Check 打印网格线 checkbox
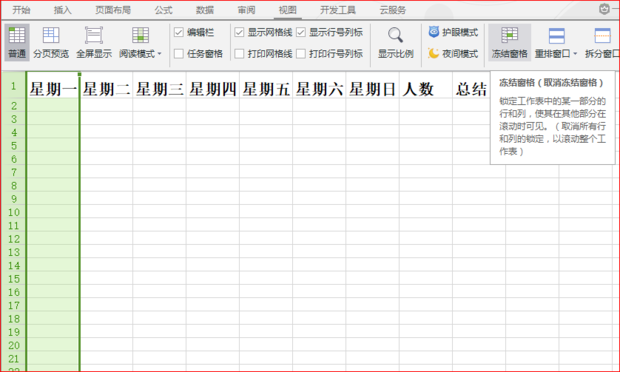Screen dimensions: 620x372 tap(239, 53)
